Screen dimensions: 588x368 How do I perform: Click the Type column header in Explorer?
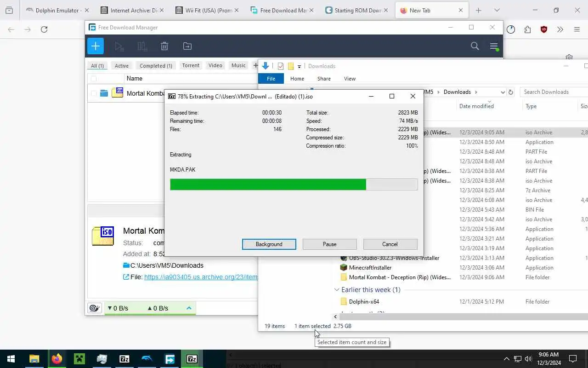coord(531,106)
